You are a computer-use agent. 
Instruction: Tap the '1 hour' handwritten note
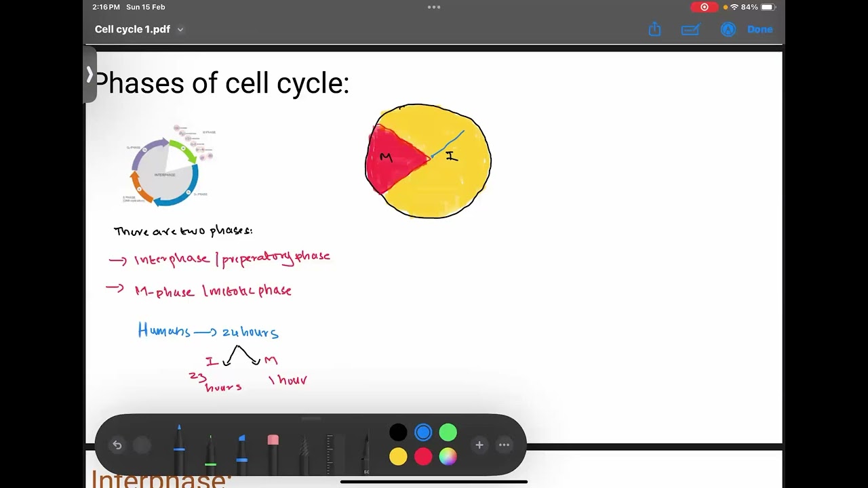click(x=288, y=380)
